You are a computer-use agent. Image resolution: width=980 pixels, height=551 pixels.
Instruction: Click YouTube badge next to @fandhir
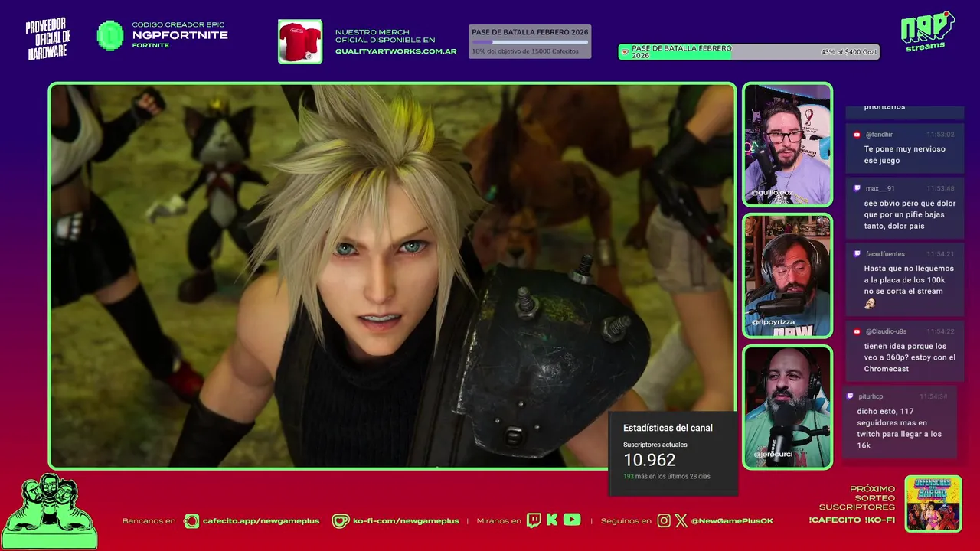pos(857,135)
